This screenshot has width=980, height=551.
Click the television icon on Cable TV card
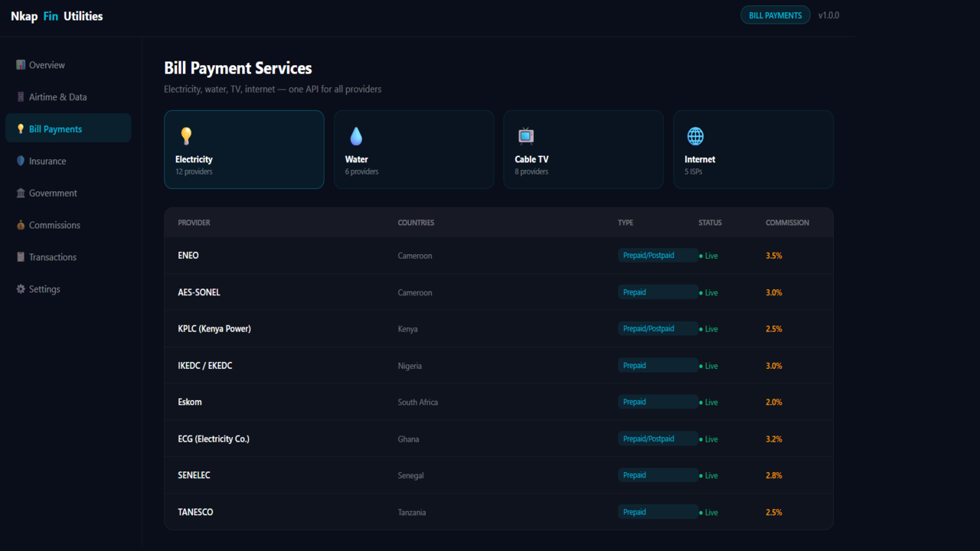click(525, 136)
